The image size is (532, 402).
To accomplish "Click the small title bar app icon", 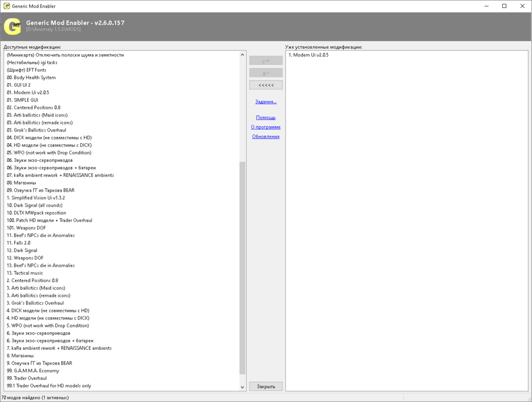I will pos(6,6).
